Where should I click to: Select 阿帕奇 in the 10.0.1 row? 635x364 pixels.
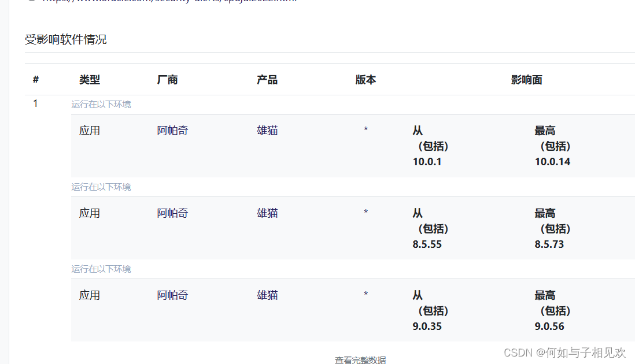pyautogui.click(x=172, y=131)
